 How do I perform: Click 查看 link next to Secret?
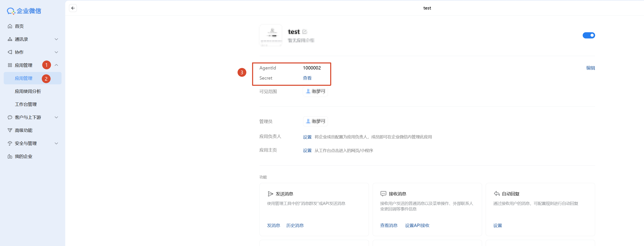(x=307, y=78)
